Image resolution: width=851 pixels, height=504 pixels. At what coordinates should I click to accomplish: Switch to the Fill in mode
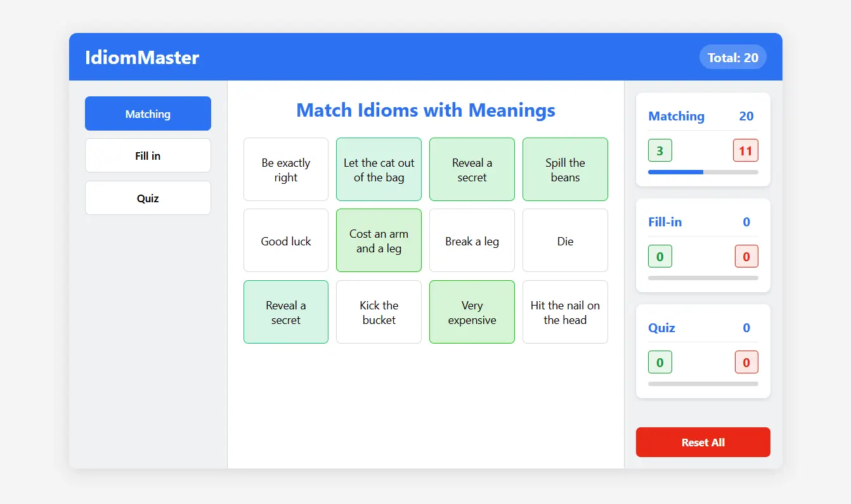tap(148, 156)
